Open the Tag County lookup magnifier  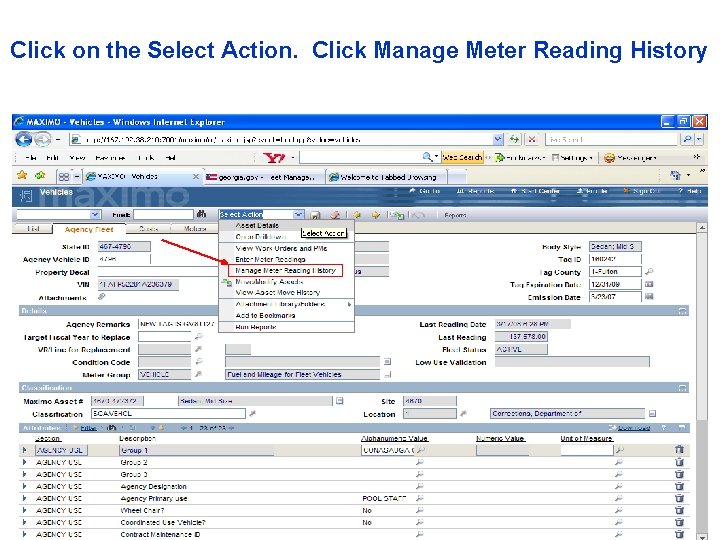pos(649,271)
